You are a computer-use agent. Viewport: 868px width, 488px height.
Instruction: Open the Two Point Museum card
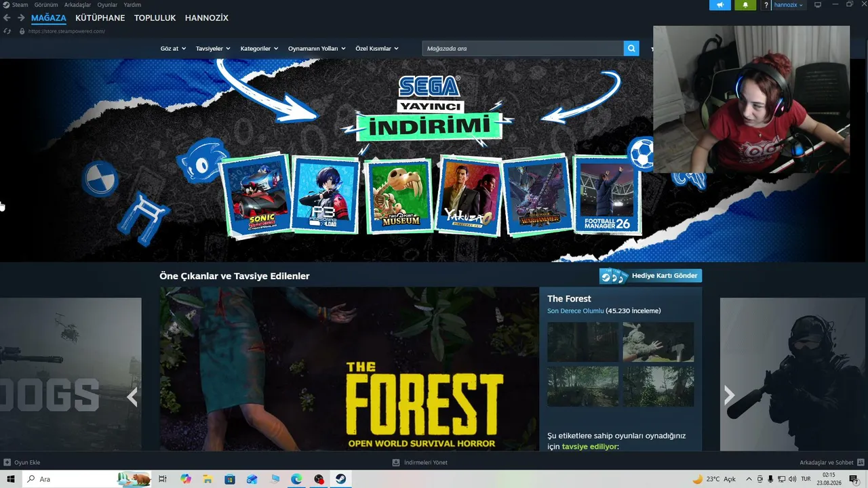pyautogui.click(x=398, y=195)
